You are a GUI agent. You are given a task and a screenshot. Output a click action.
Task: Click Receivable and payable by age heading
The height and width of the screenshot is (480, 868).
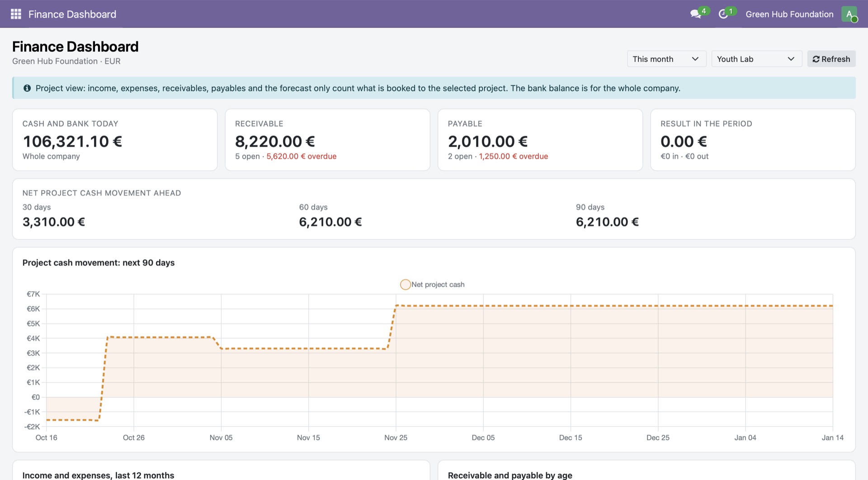[x=510, y=475]
